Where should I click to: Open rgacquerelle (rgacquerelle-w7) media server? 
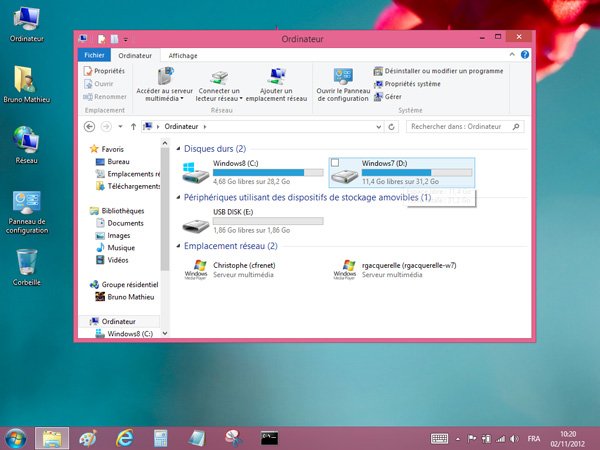click(395, 269)
